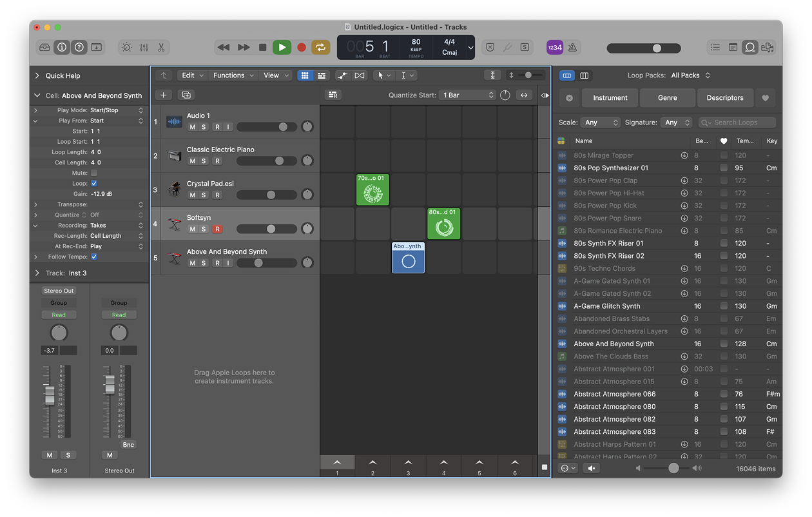Disable record on Softsyn track
812x517 pixels.
[x=217, y=229]
